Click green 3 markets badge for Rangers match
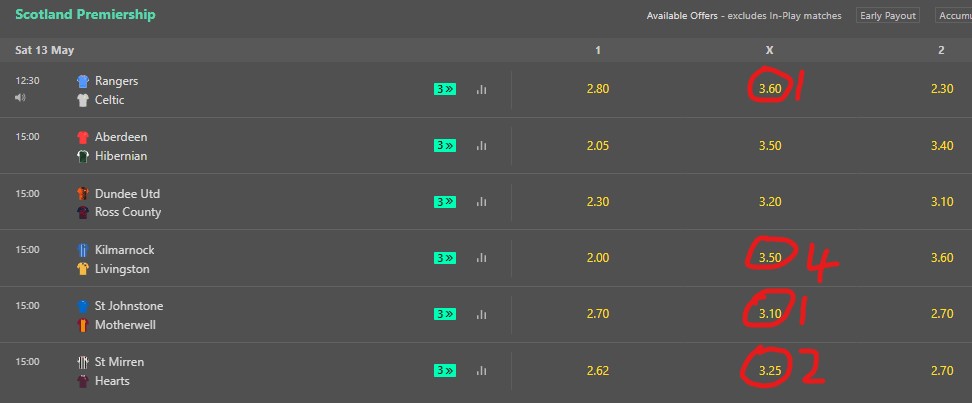Viewport: 972px width, 403px height. [x=444, y=89]
